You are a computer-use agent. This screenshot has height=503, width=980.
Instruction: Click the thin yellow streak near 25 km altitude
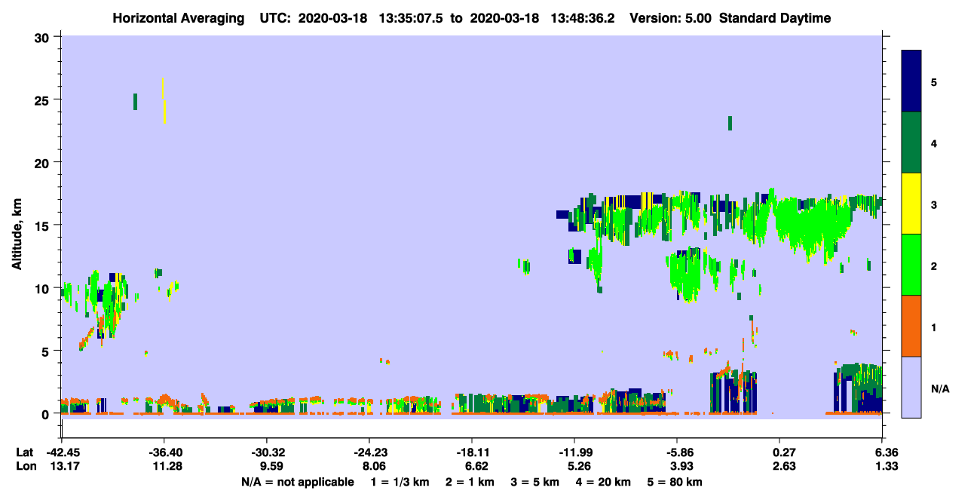(x=164, y=100)
